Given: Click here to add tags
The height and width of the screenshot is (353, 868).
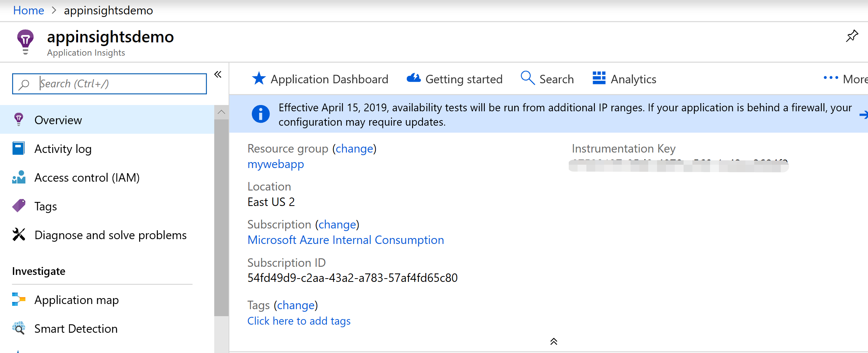Looking at the screenshot, I should coord(299,321).
